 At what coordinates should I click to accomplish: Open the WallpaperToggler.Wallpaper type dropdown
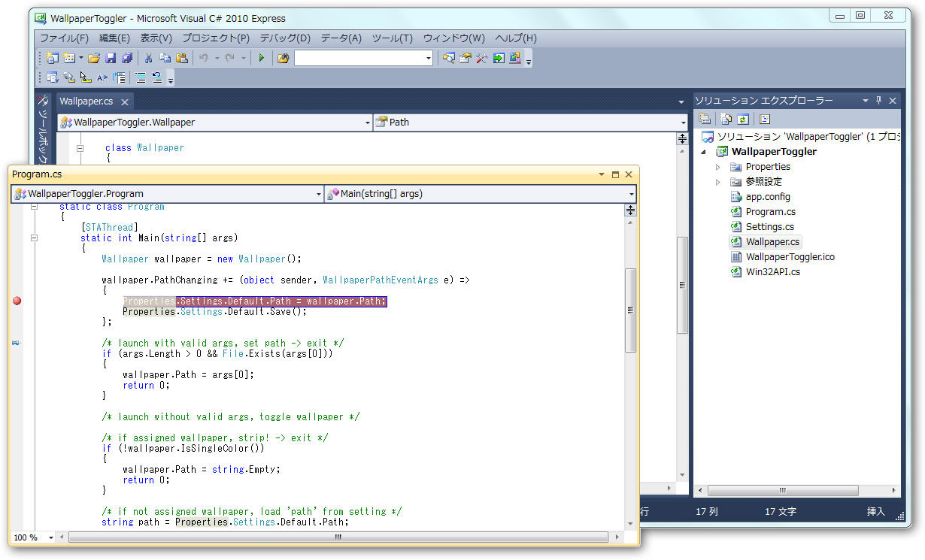367,122
